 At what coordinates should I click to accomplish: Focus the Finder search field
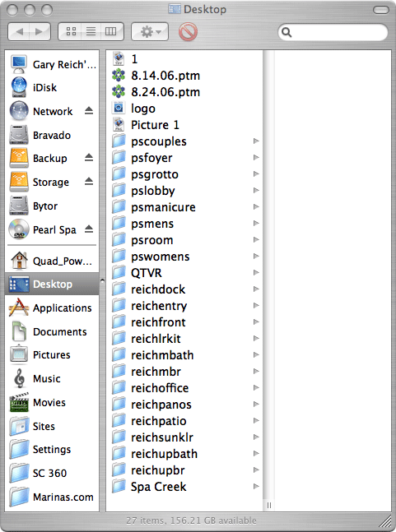tap(333, 32)
